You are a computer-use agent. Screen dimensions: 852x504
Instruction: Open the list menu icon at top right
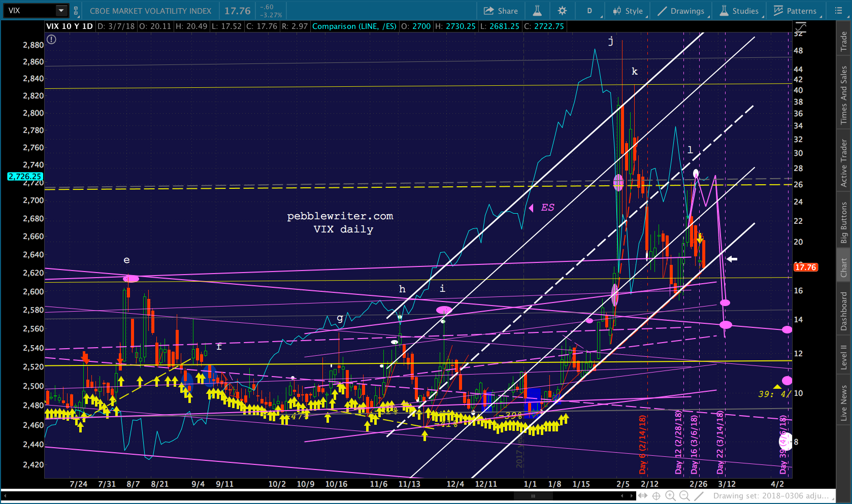838,11
